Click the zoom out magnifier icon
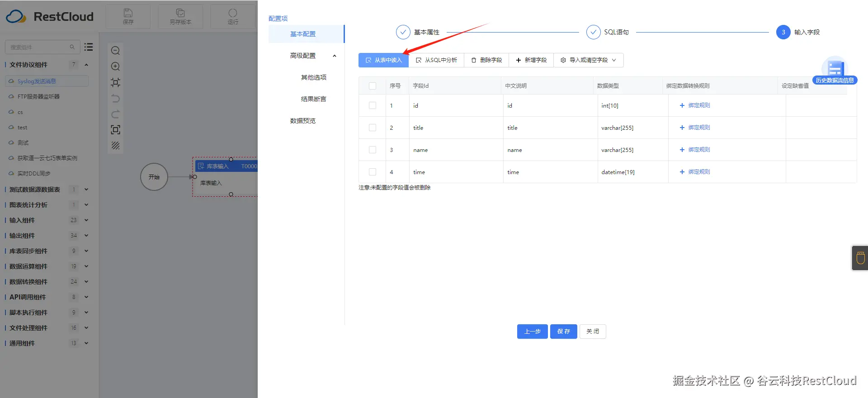The width and height of the screenshot is (868, 398). click(115, 51)
